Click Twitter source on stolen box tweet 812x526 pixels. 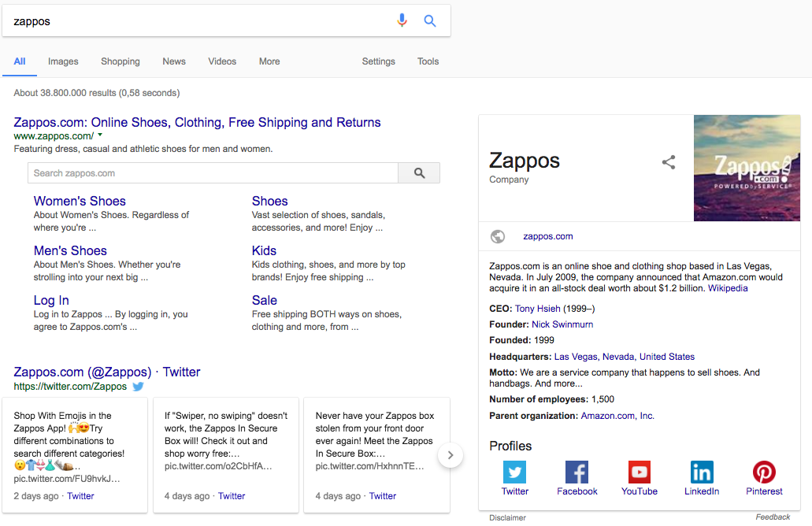click(x=383, y=495)
